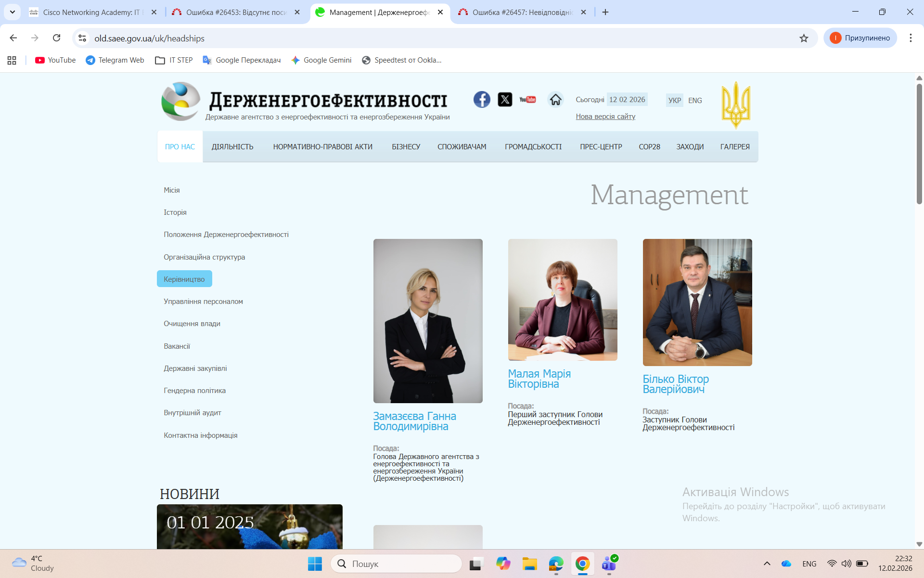Open the ДІЯЛЬНІСТЬ menu item
This screenshot has width=924, height=578.
click(x=232, y=147)
